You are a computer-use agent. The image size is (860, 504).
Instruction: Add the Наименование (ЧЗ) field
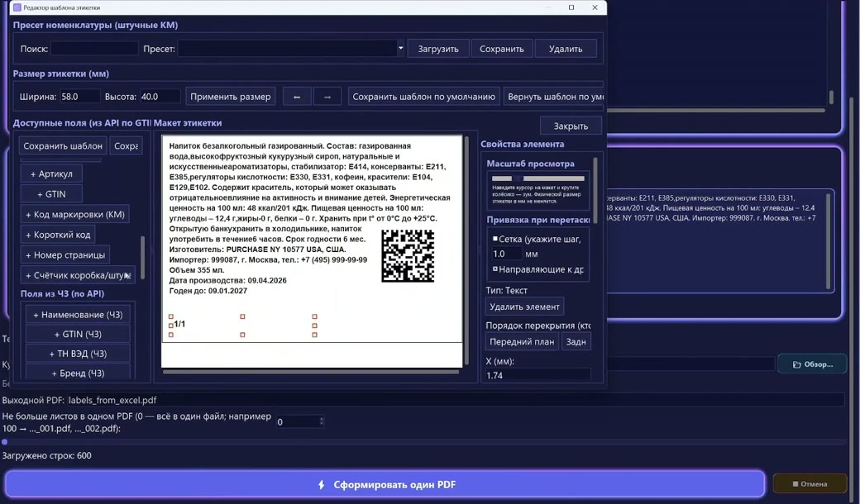click(78, 315)
